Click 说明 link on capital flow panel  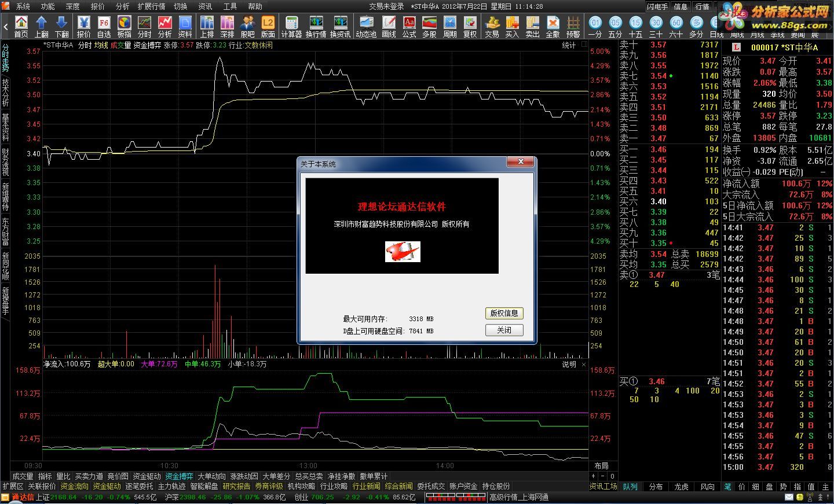click(x=569, y=365)
